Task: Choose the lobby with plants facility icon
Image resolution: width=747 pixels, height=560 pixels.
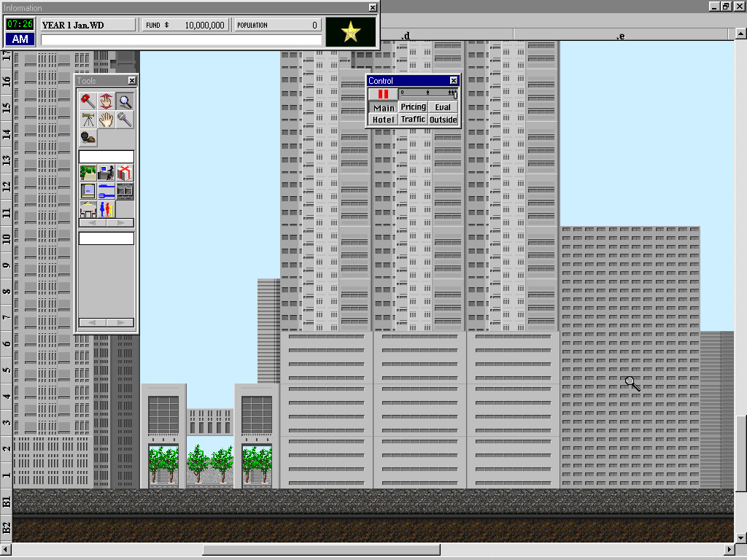Action: coord(88,172)
